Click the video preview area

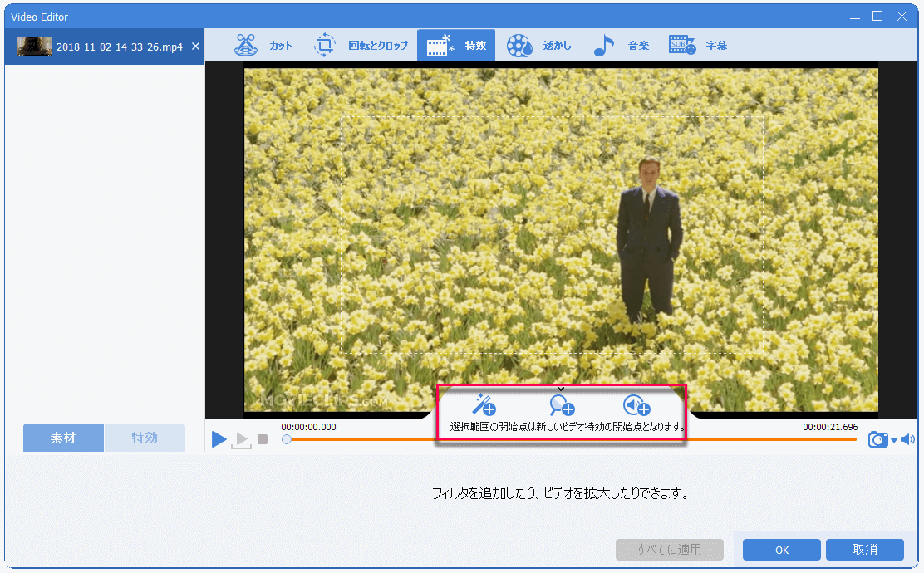tap(561, 240)
